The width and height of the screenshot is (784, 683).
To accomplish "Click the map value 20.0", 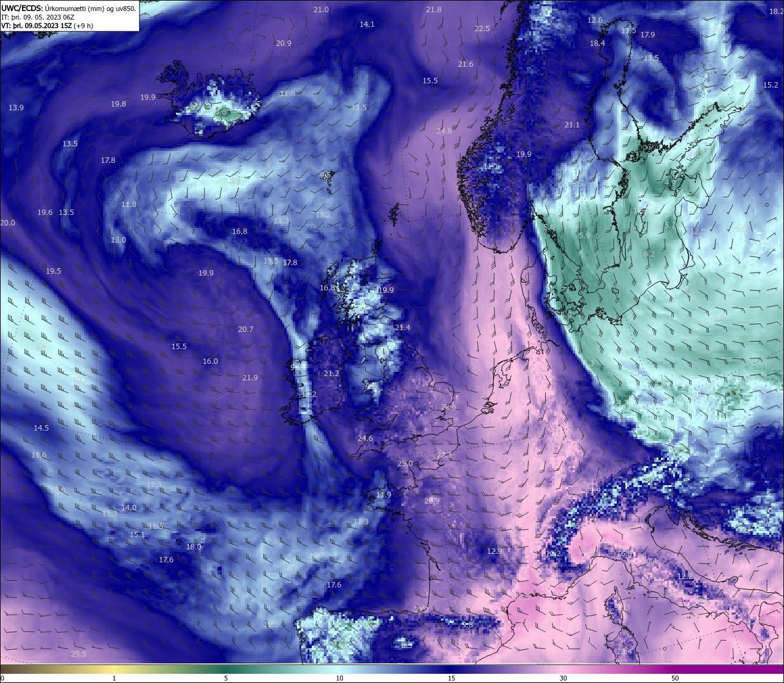I will click(7, 223).
